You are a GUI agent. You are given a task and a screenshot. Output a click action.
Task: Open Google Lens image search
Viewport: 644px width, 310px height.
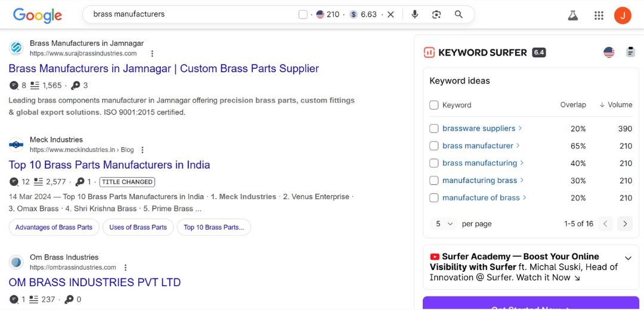pos(436,14)
